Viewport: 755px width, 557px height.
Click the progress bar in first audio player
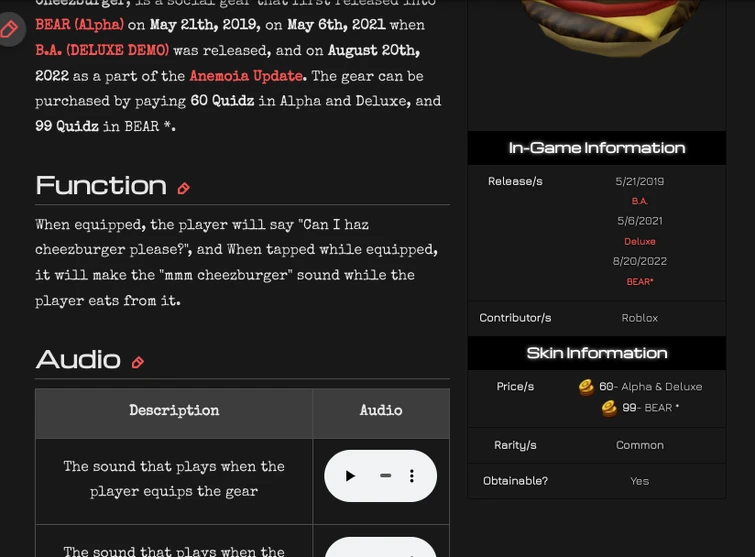tap(385, 476)
